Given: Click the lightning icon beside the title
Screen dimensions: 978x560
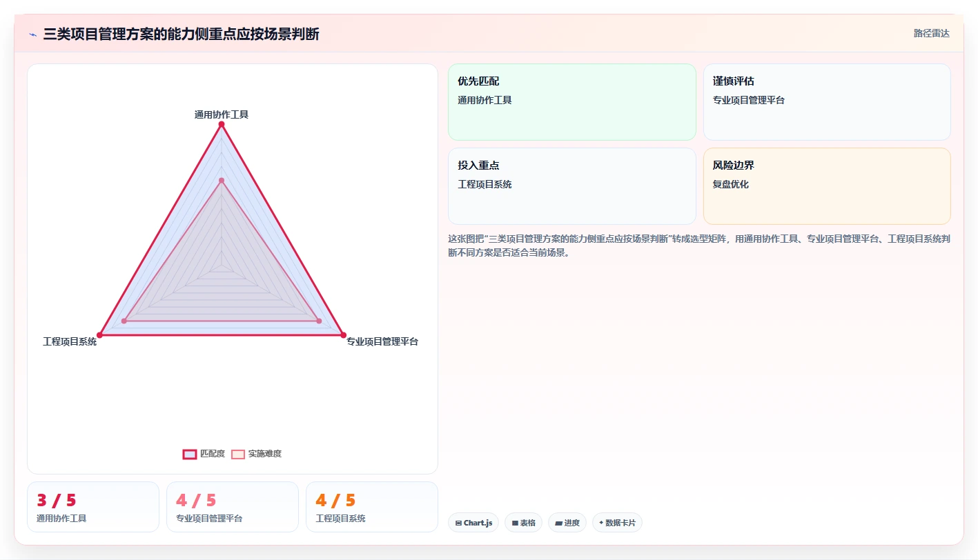Looking at the screenshot, I should 33,34.
